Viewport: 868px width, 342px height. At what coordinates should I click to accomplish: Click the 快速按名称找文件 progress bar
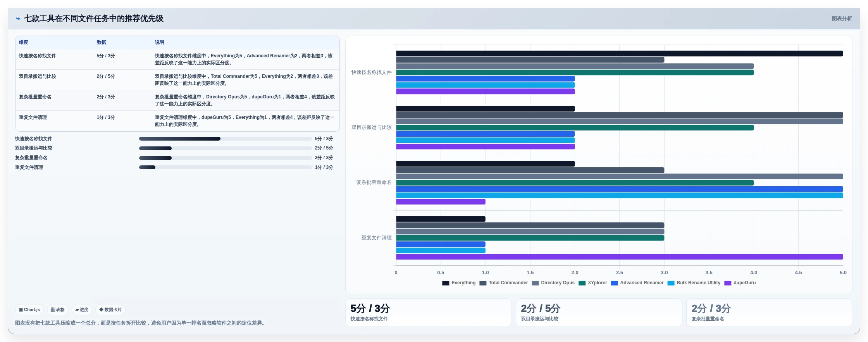[226, 139]
